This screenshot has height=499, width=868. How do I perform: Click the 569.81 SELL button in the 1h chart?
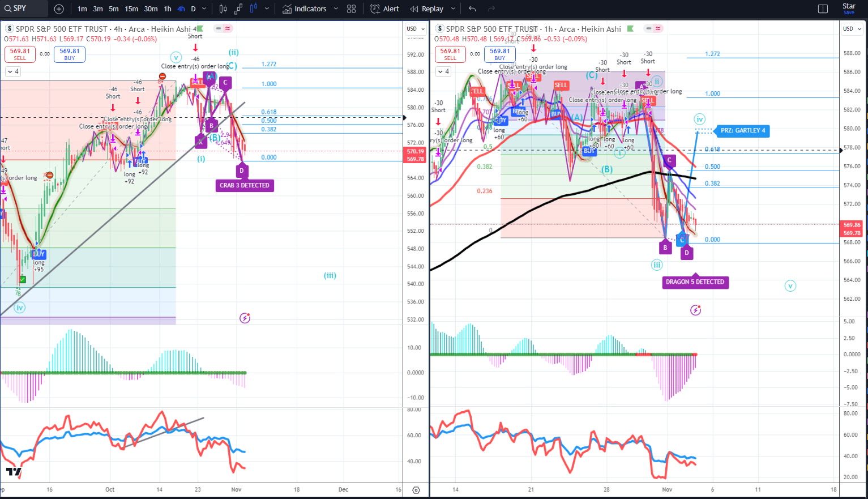point(450,54)
